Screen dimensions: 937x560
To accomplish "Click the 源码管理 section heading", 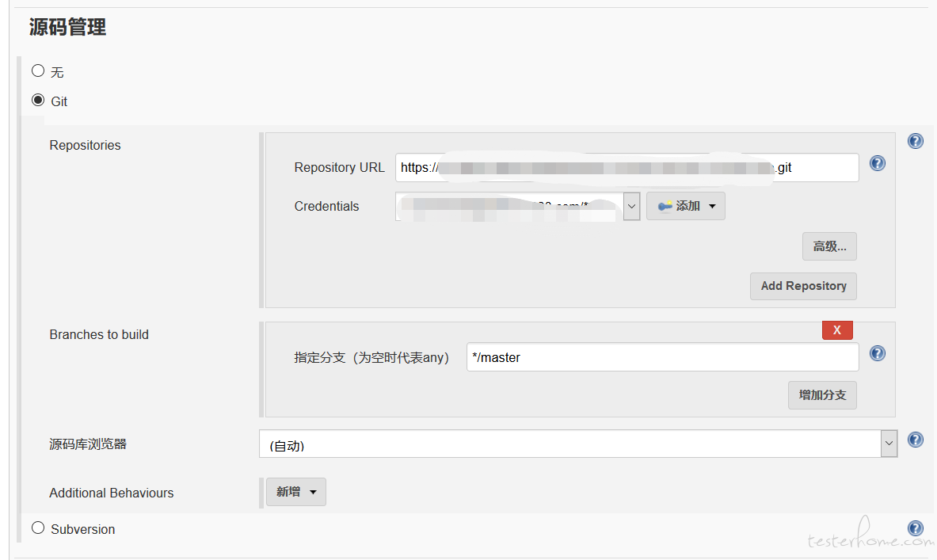I will click(x=67, y=28).
